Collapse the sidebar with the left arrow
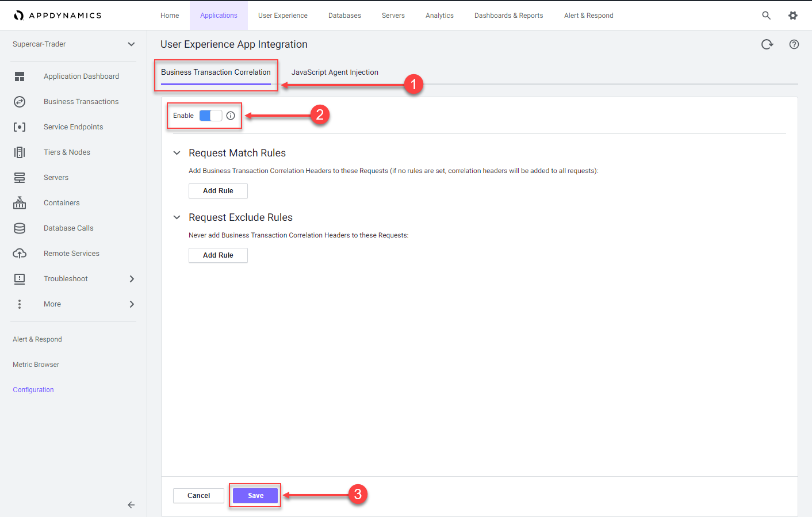The width and height of the screenshot is (812, 517). [131, 505]
